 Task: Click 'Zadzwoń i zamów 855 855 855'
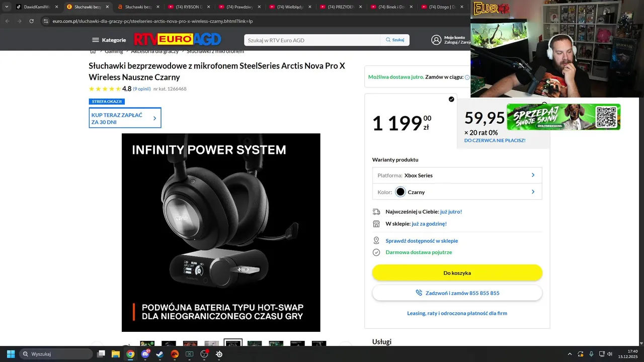tap(457, 293)
